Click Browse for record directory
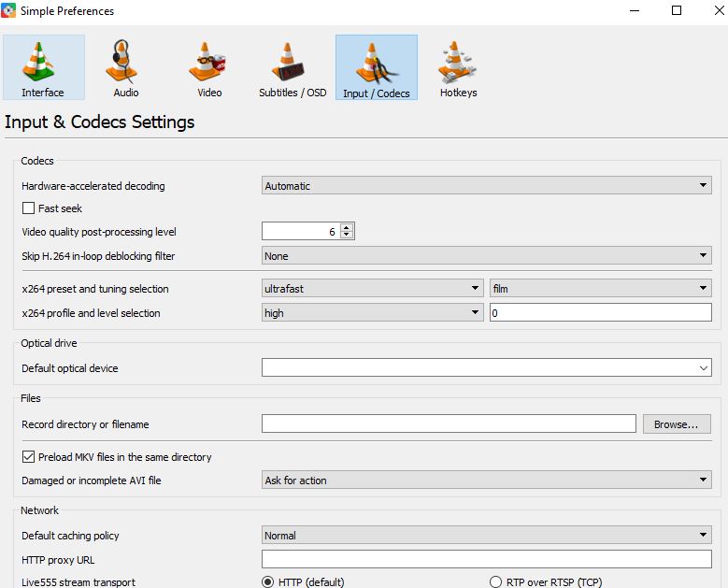Screen dimensions: 728x588 pos(677,424)
